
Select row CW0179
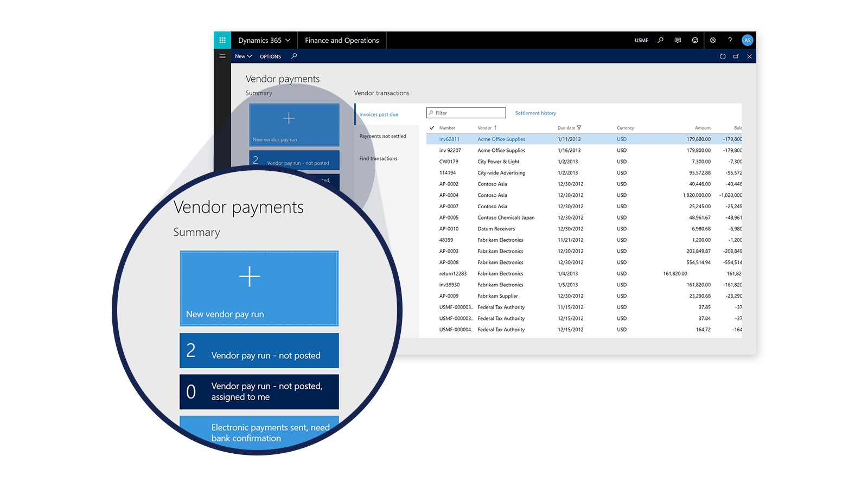[584, 162]
